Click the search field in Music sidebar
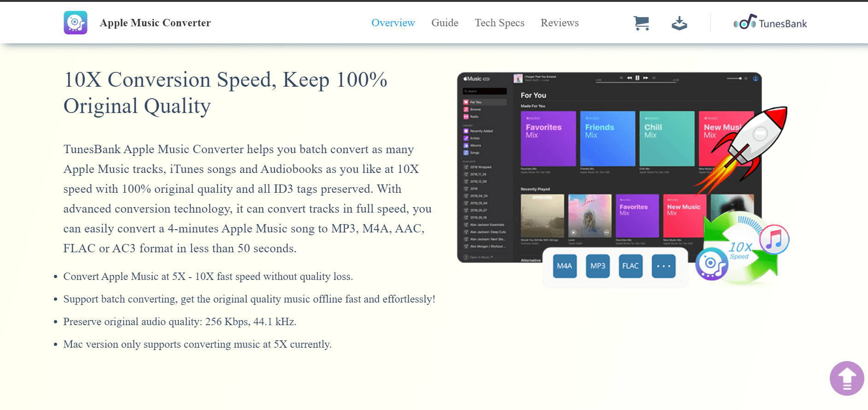The width and height of the screenshot is (868, 410). coord(485,91)
